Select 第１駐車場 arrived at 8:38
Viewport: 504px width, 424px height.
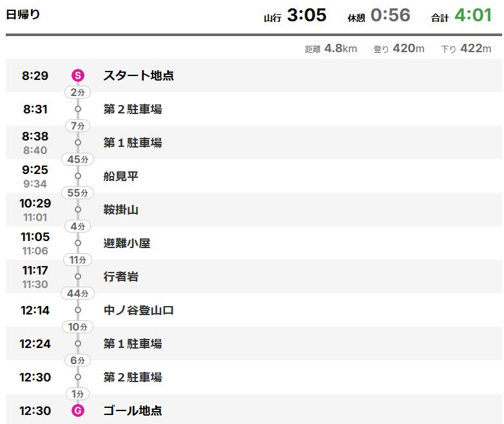click(133, 142)
